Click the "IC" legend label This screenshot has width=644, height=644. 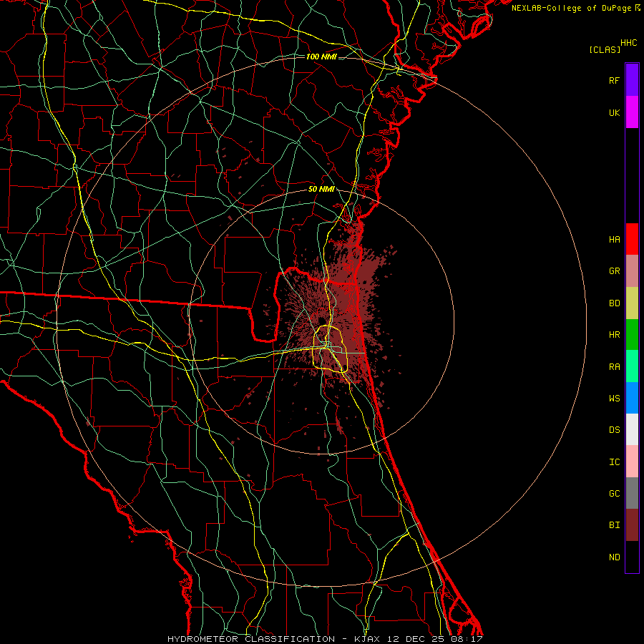[614, 462]
